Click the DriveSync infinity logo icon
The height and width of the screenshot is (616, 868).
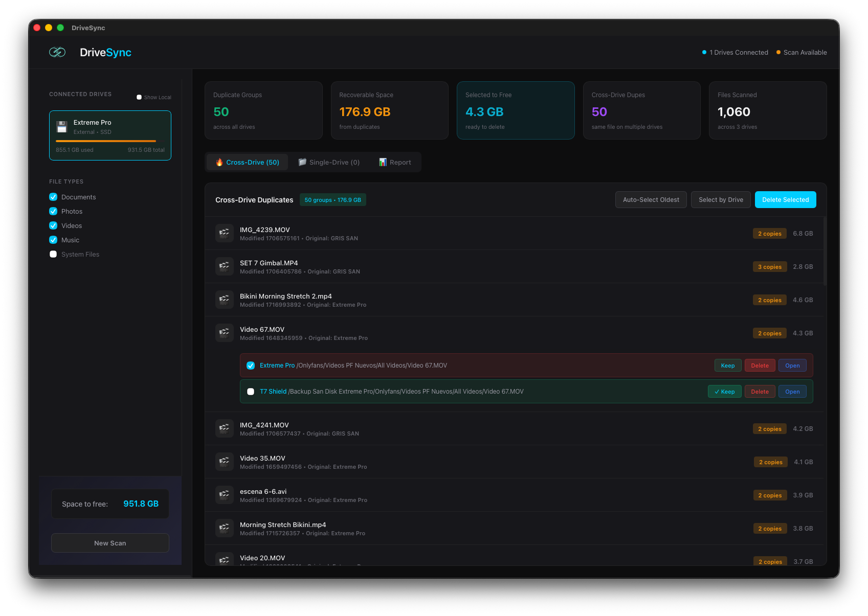pos(57,52)
